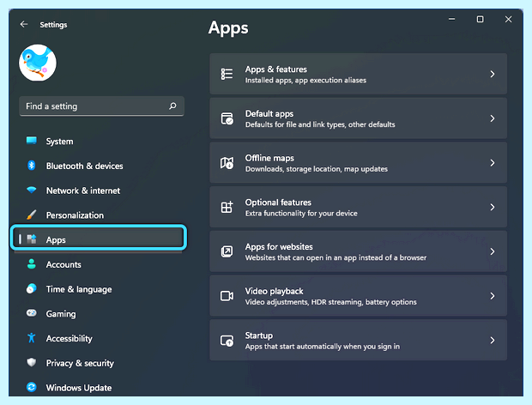Click the Apps for websites icon

click(227, 251)
